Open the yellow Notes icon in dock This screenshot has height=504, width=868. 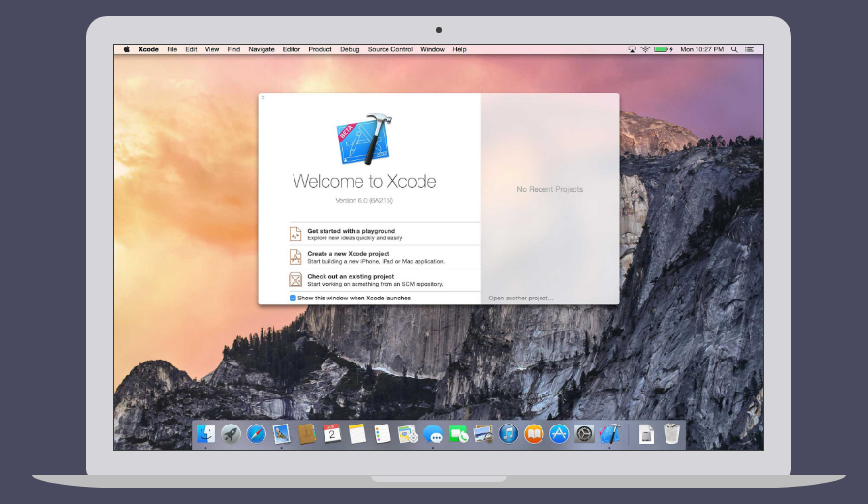[357, 433]
